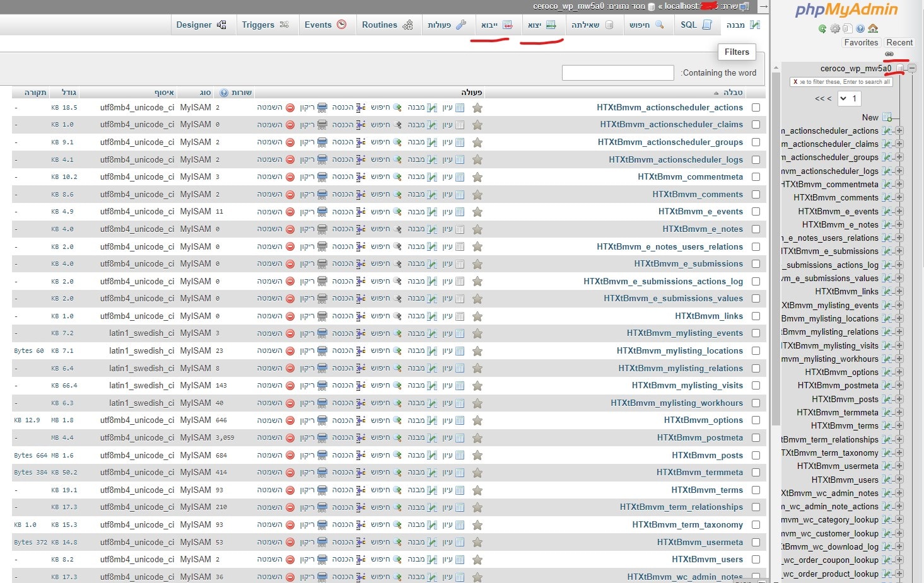924x583 pixels.
Task: Click the empty icon for HTXtBmvm_options row
Action: point(322,420)
